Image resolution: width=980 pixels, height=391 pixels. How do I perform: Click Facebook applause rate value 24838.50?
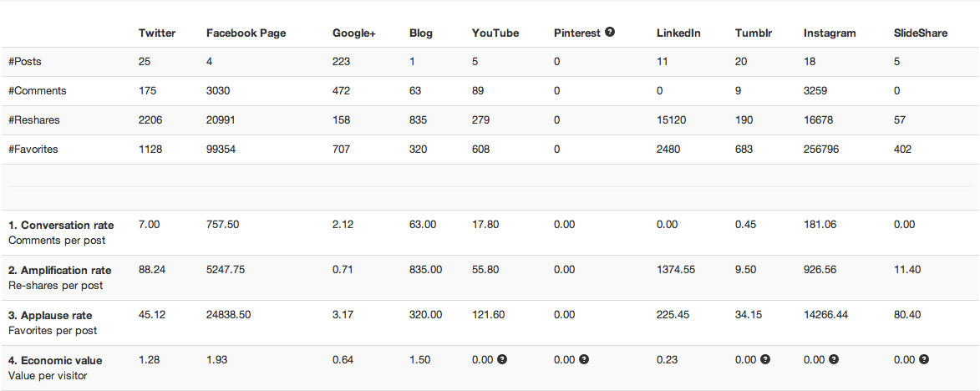coord(229,315)
